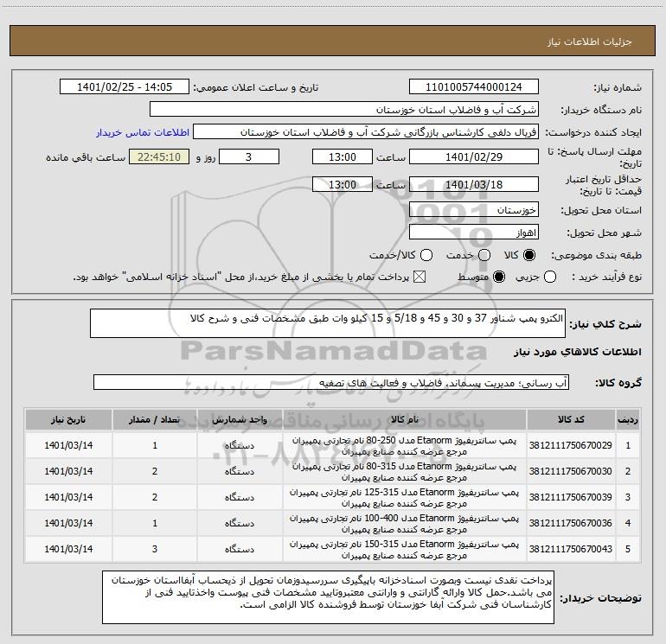Image resolution: width=666 pixels, height=644 pixels.
Task: Click the buyer notes text area
Action: [328, 597]
